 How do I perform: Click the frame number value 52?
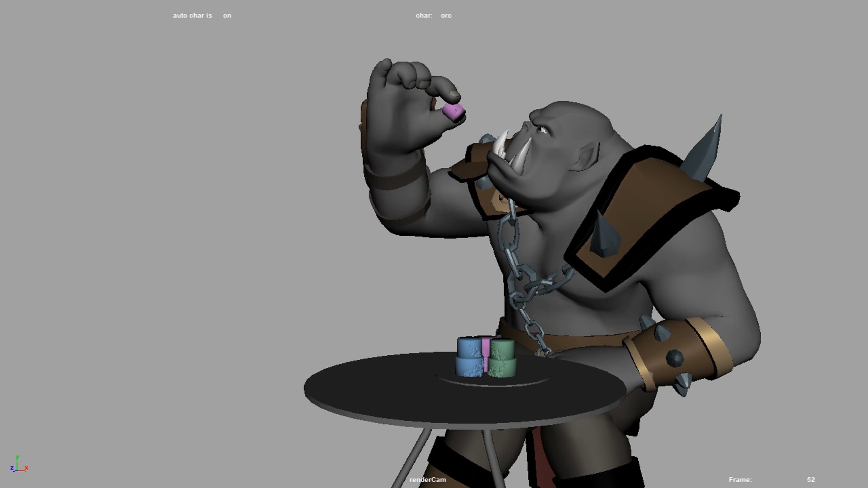pos(810,480)
